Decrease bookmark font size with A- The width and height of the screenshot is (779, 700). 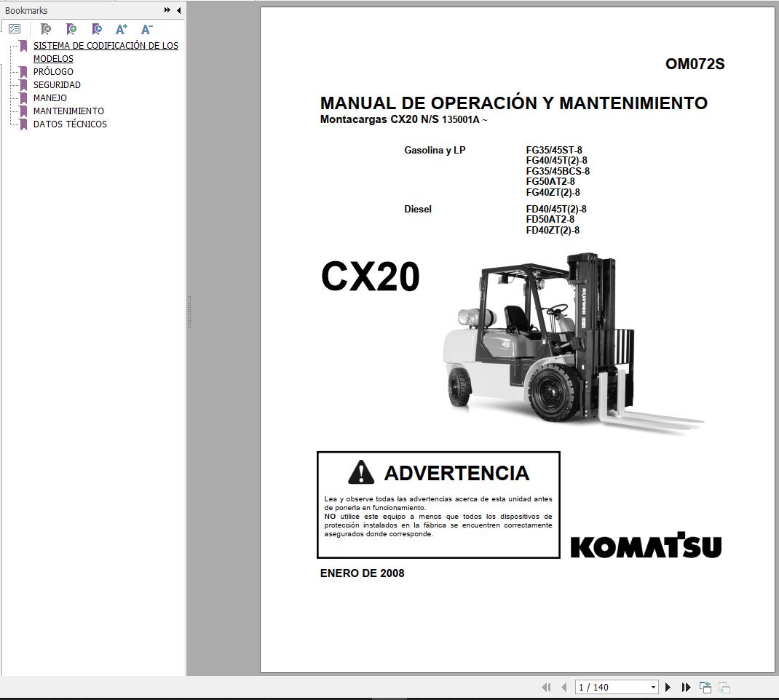pos(146,29)
